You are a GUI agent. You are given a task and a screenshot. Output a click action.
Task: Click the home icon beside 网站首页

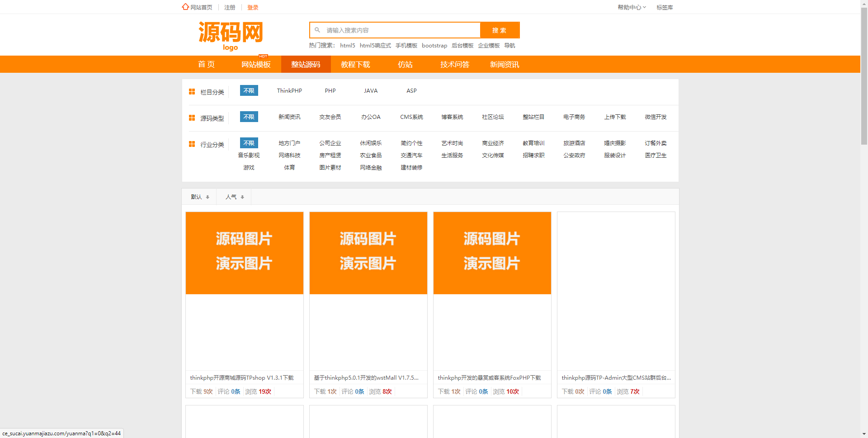[185, 7]
